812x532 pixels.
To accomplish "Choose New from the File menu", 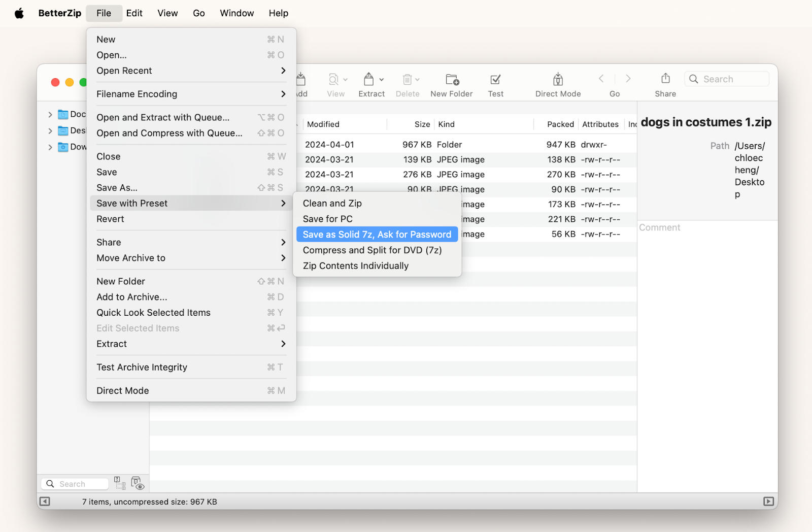I will coord(191,39).
